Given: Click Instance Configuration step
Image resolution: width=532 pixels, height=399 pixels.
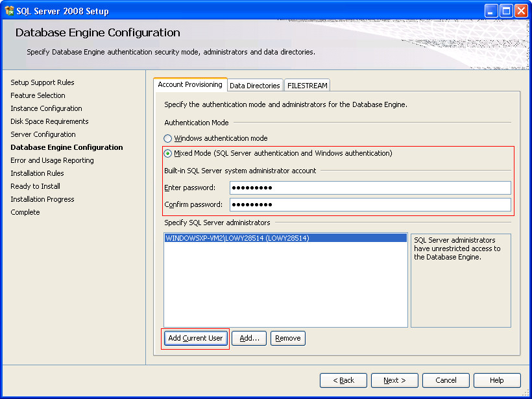Looking at the screenshot, I should pyautogui.click(x=47, y=108).
